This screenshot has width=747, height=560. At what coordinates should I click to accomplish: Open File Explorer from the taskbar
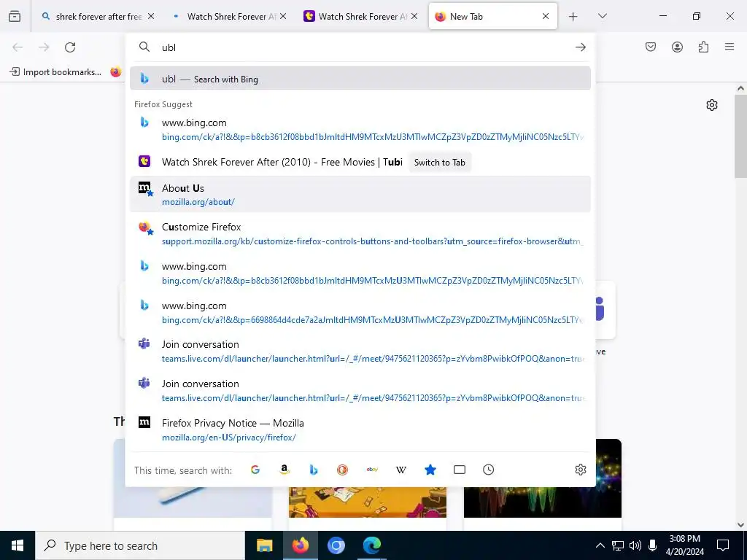[x=264, y=545]
